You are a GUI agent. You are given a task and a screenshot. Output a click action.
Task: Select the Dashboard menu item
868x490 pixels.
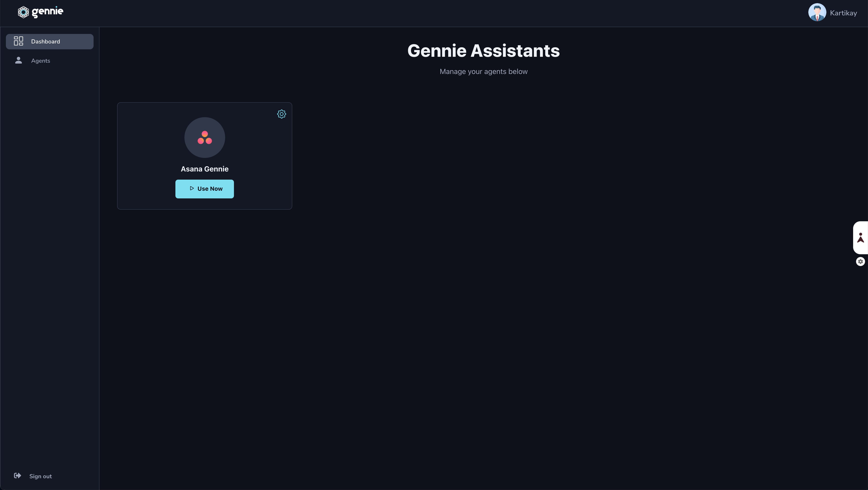(x=46, y=41)
